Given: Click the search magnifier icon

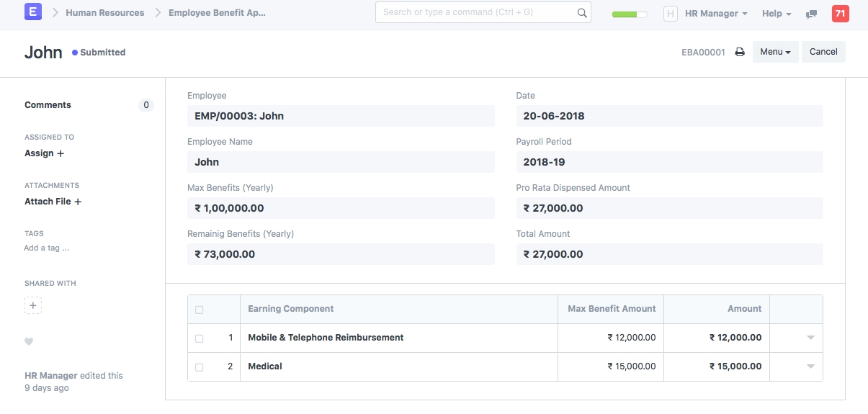Looking at the screenshot, I should tap(582, 13).
